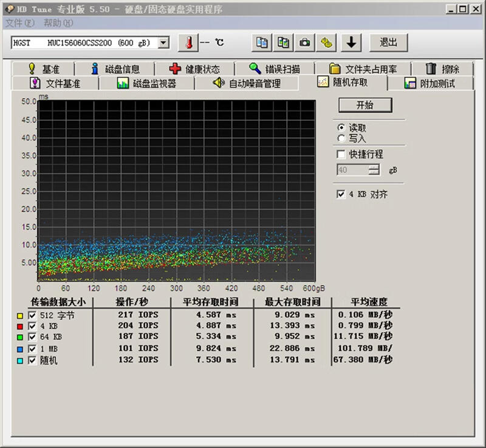Select the 写入 radio button
This screenshot has width=486, height=448.
pos(341,138)
